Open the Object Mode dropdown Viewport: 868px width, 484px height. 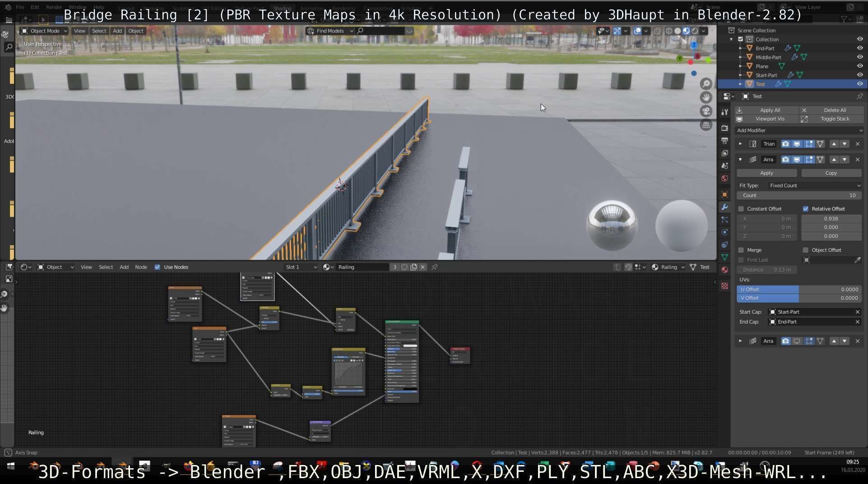point(45,31)
